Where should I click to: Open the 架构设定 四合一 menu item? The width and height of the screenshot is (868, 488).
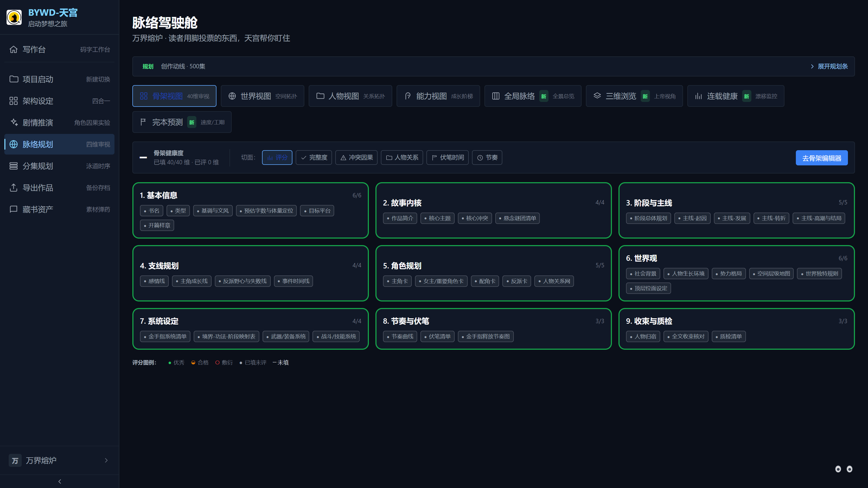[59, 101]
